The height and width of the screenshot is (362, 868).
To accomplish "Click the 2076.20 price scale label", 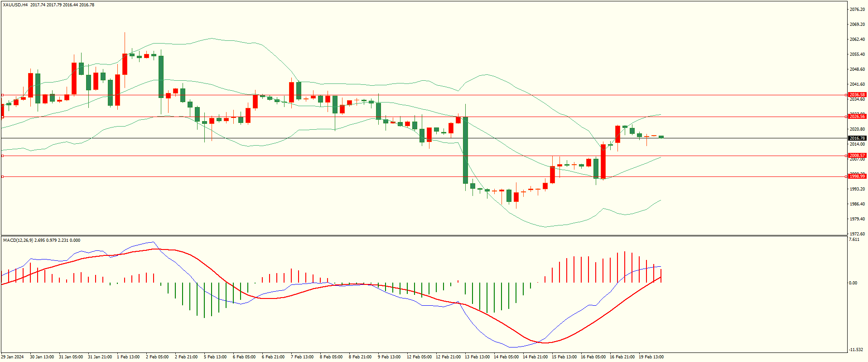I will (x=857, y=10).
